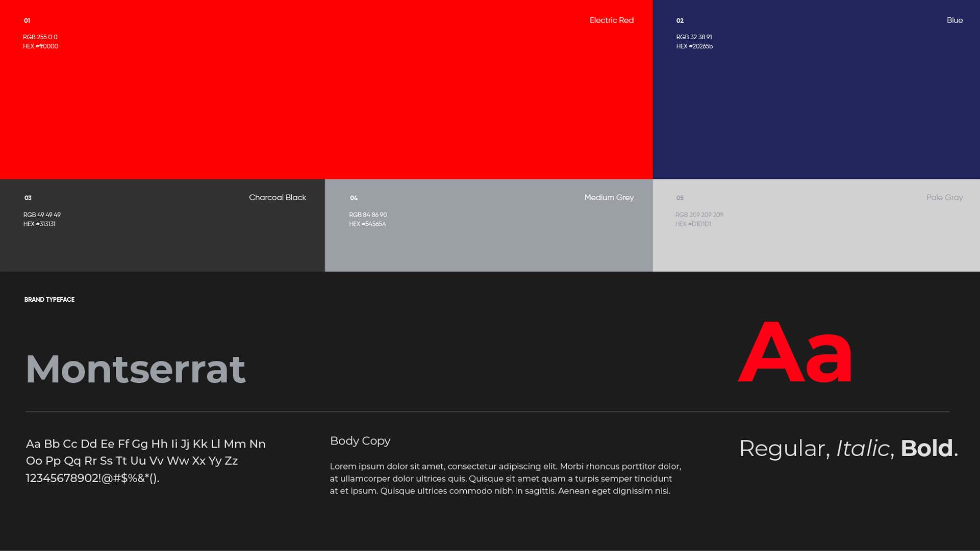Click the Lorem ipsum paragraph
Screen dimensions: 980x551
click(506, 479)
